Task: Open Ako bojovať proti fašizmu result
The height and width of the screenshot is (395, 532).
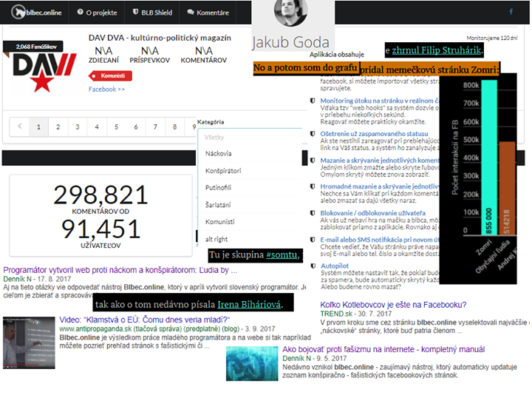Action: pyautogui.click(x=383, y=349)
